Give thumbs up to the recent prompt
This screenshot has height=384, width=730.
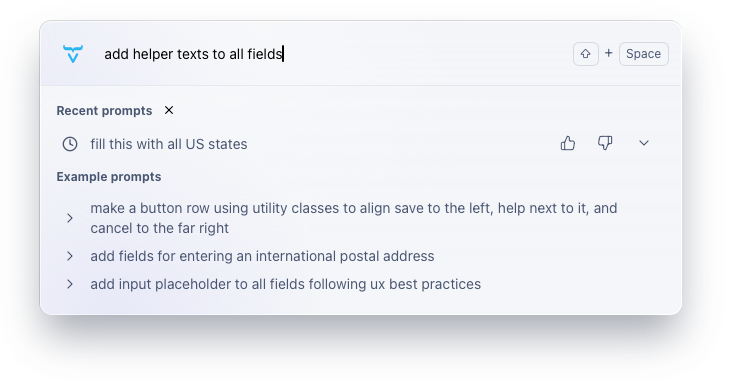(568, 143)
